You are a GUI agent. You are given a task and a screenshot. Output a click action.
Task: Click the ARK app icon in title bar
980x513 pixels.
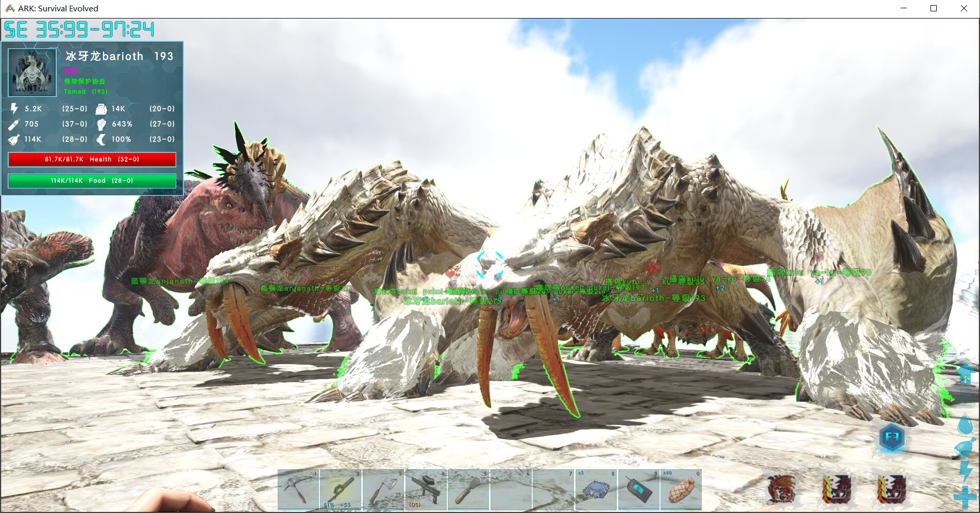[x=9, y=8]
